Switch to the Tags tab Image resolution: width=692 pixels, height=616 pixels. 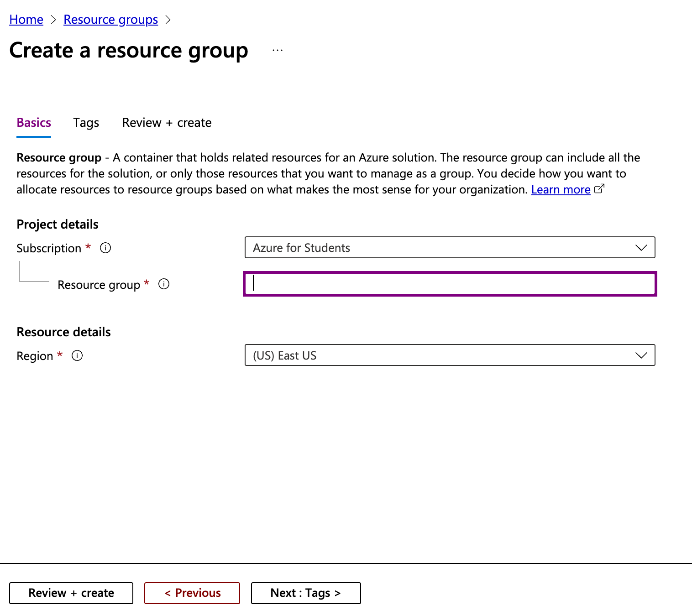[86, 122]
